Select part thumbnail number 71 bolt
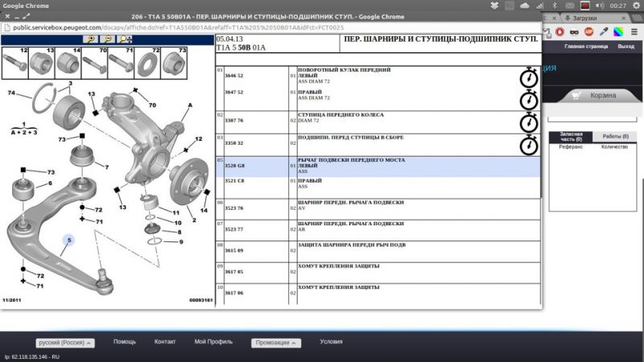 (121, 63)
